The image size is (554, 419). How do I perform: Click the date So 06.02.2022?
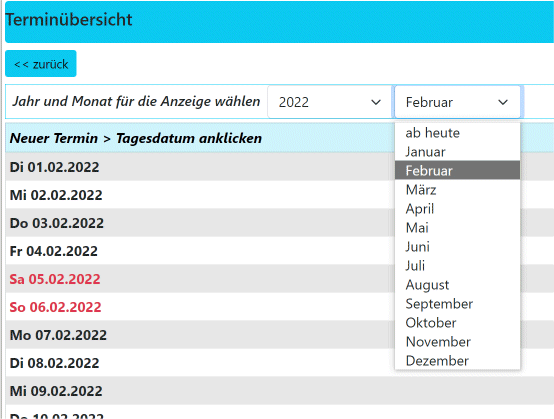(x=55, y=307)
